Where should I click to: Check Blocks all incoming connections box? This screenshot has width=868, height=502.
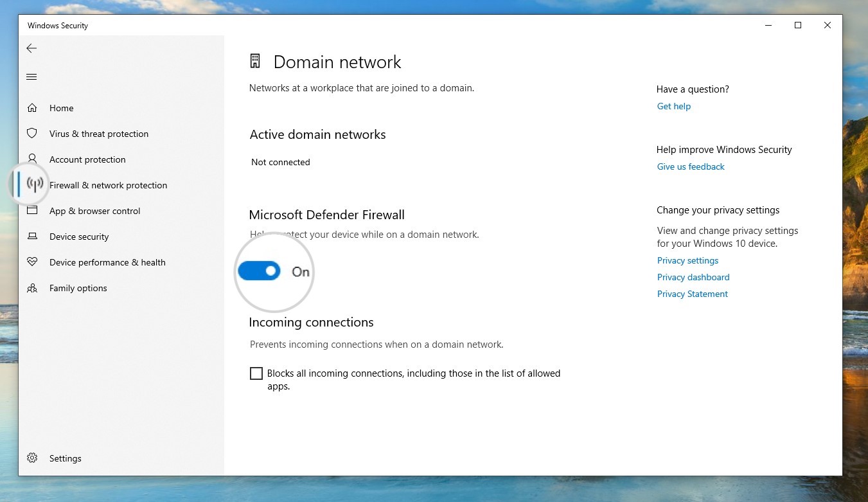[x=256, y=373]
